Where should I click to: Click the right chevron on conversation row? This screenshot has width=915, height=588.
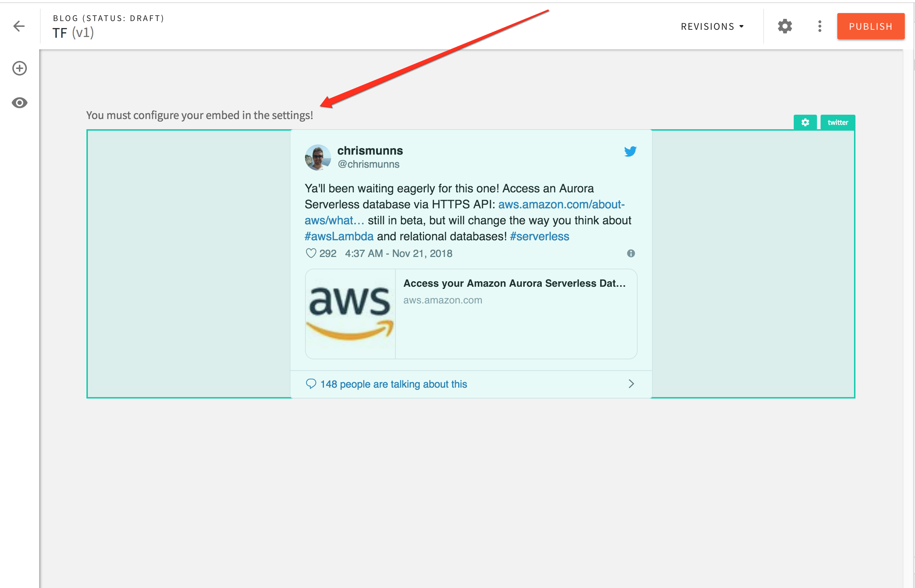(631, 384)
